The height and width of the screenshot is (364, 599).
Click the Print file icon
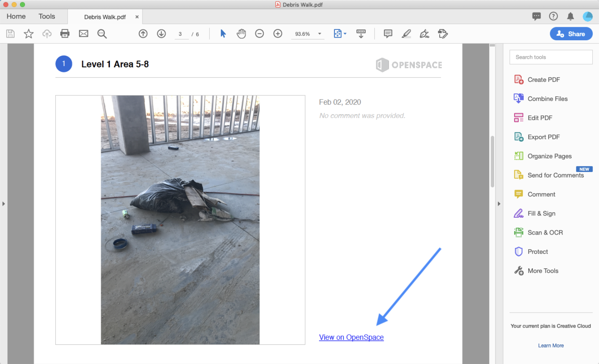[x=65, y=34]
